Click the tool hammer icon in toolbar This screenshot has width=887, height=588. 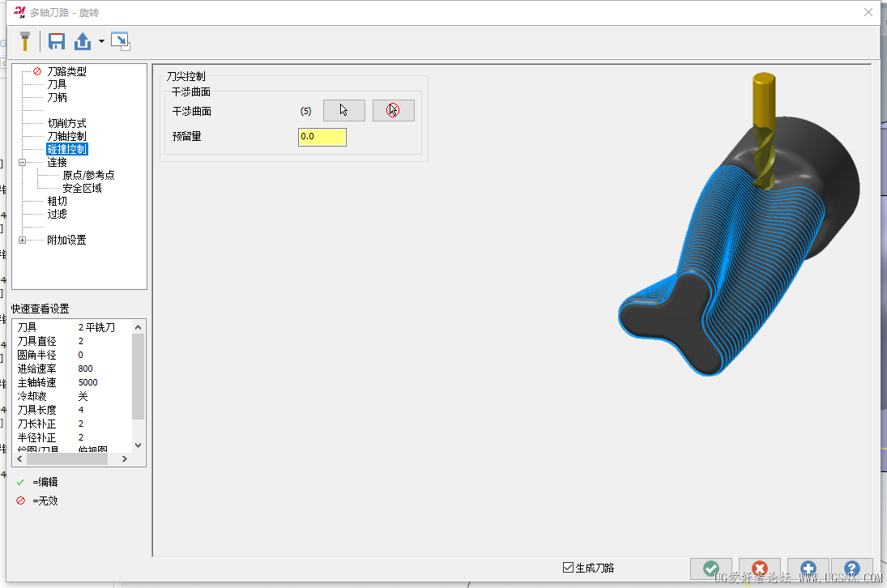25,41
